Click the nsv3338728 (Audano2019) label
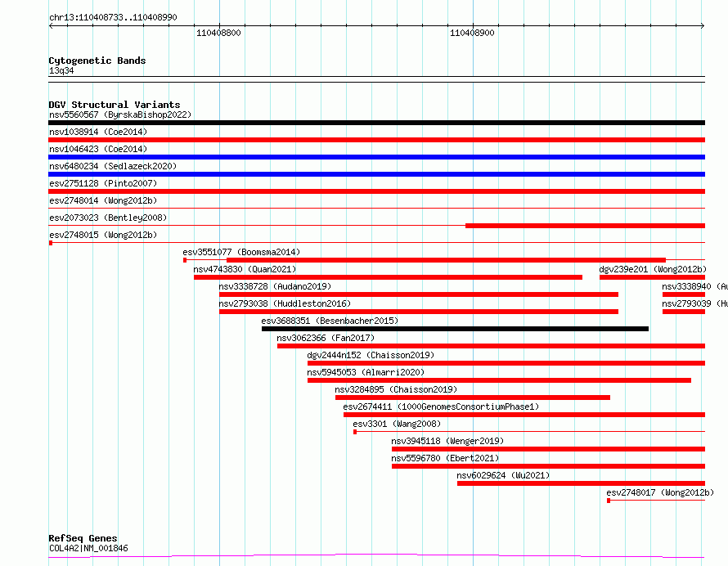 [275, 286]
